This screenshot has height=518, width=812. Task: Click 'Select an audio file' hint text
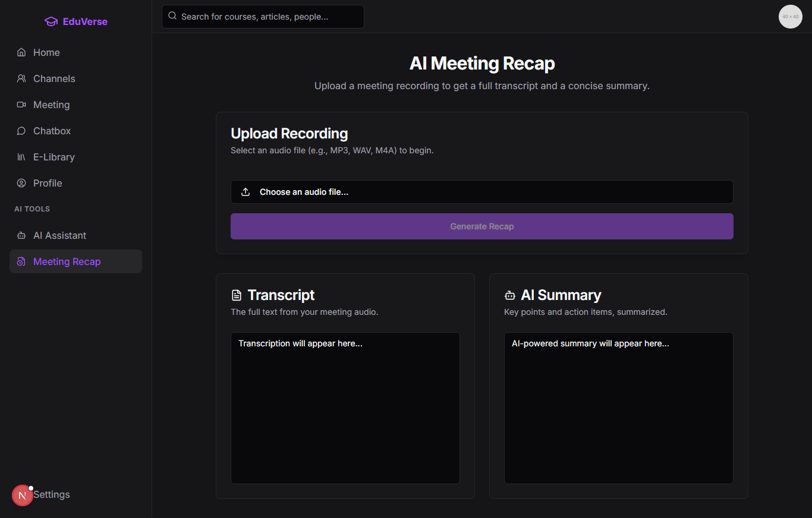(332, 150)
